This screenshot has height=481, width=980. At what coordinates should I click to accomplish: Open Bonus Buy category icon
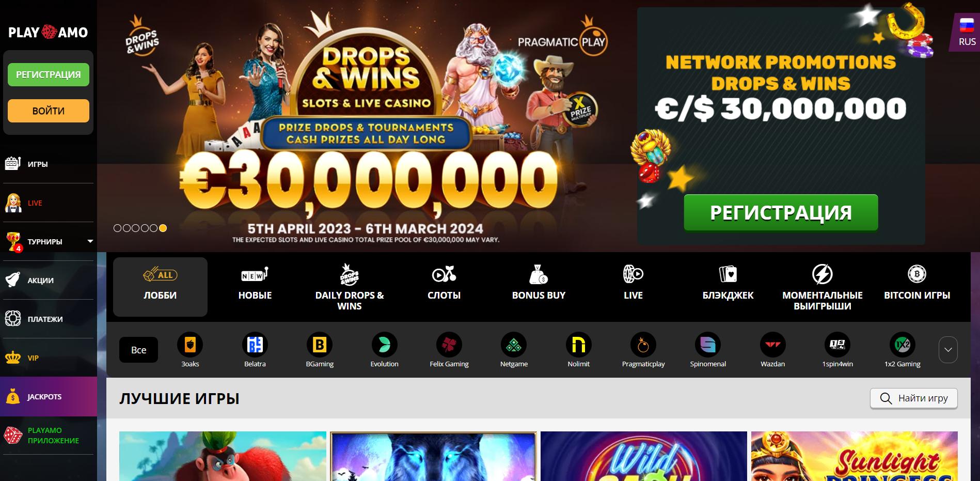pyautogui.click(x=539, y=274)
